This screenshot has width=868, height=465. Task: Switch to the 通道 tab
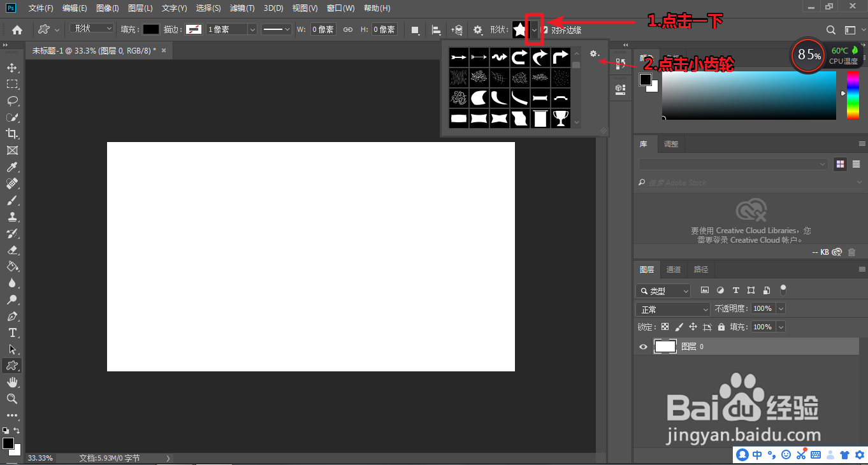tap(674, 269)
